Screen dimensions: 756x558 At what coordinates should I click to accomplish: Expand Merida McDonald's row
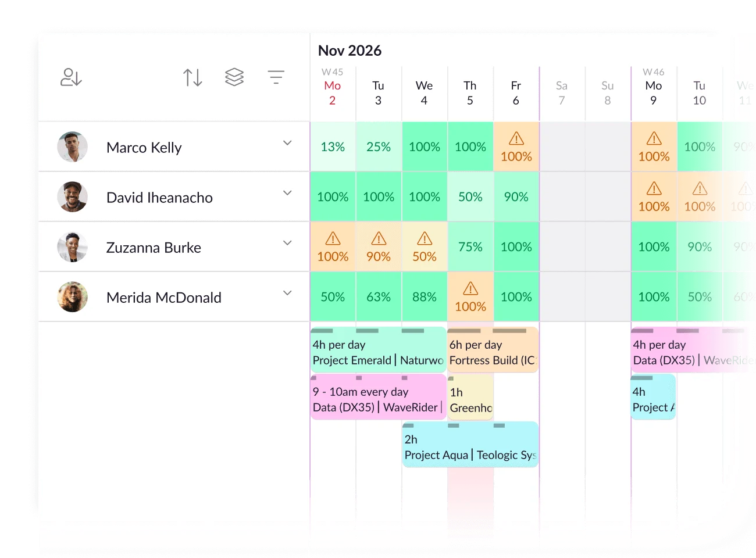pos(287,293)
